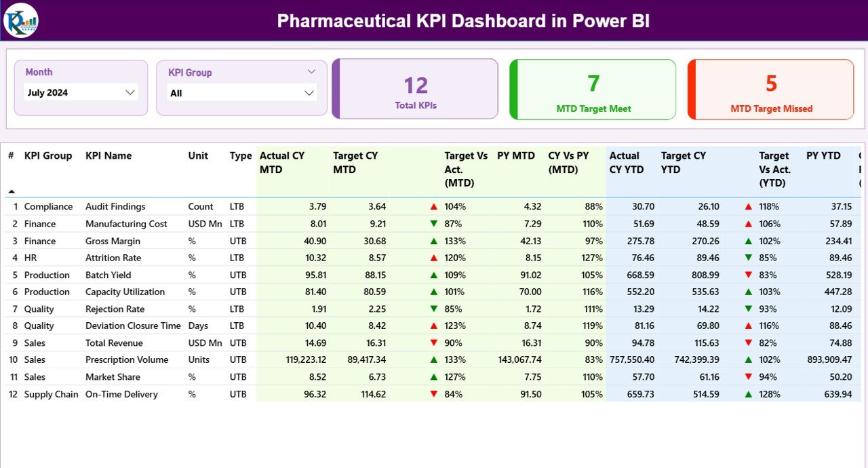Sort table by the Actual CY MTD header
868x468 pixels.
tap(281, 162)
